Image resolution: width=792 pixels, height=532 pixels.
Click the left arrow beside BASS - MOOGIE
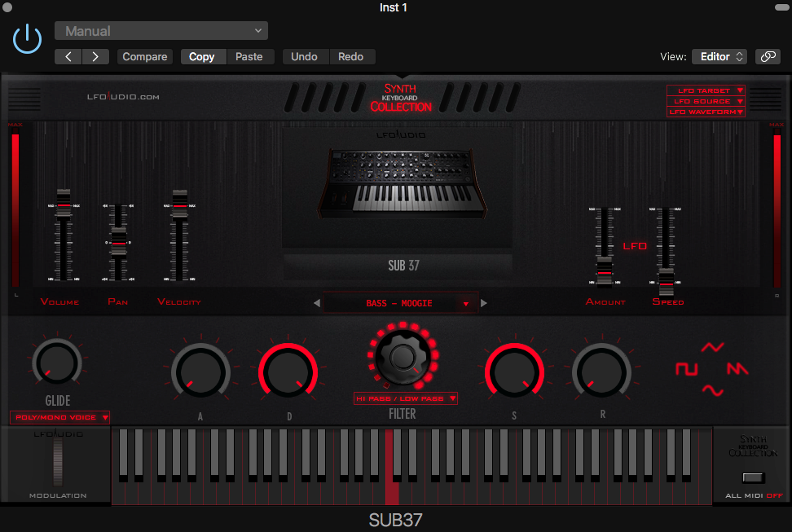point(318,302)
